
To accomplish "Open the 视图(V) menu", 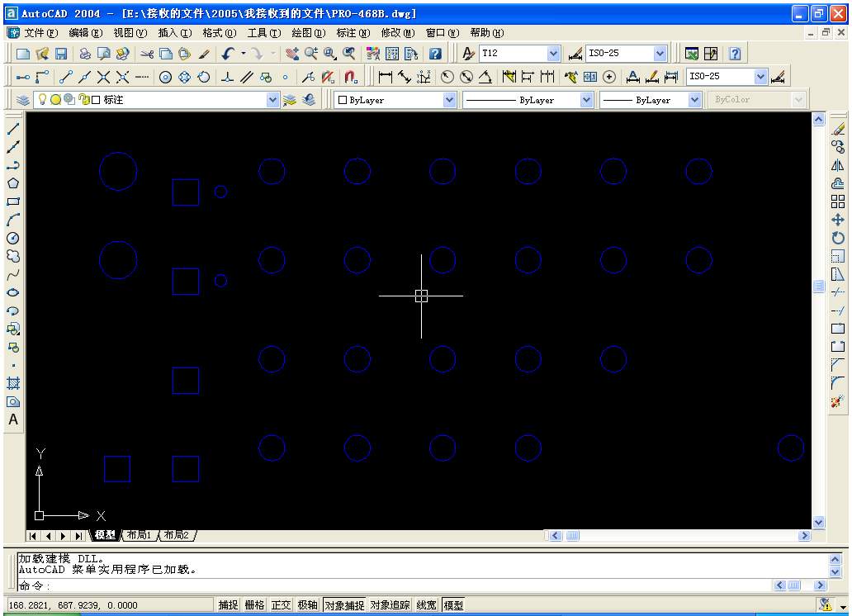I will [130, 33].
